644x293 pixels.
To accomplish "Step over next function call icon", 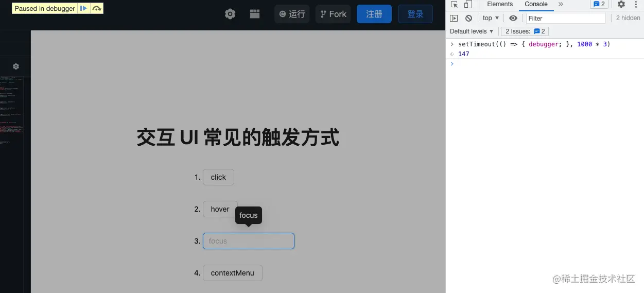I will (97, 8).
